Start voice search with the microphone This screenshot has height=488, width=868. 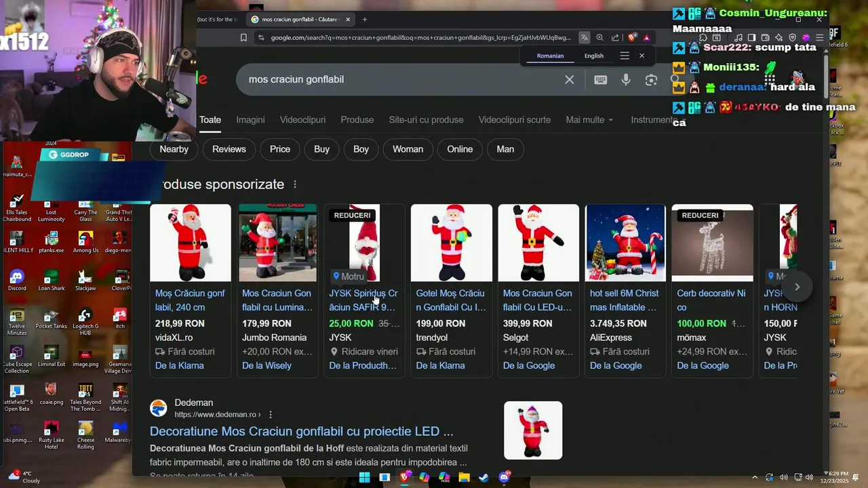click(x=625, y=79)
